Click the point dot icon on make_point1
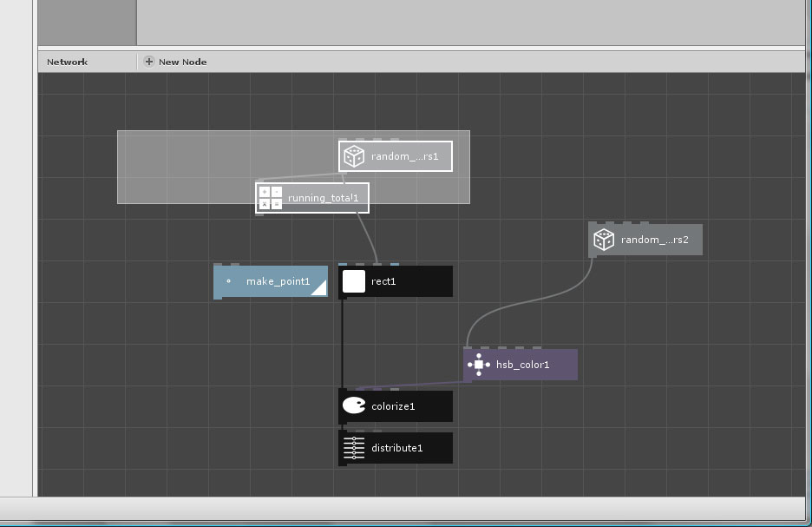This screenshot has height=527, width=812. point(228,281)
